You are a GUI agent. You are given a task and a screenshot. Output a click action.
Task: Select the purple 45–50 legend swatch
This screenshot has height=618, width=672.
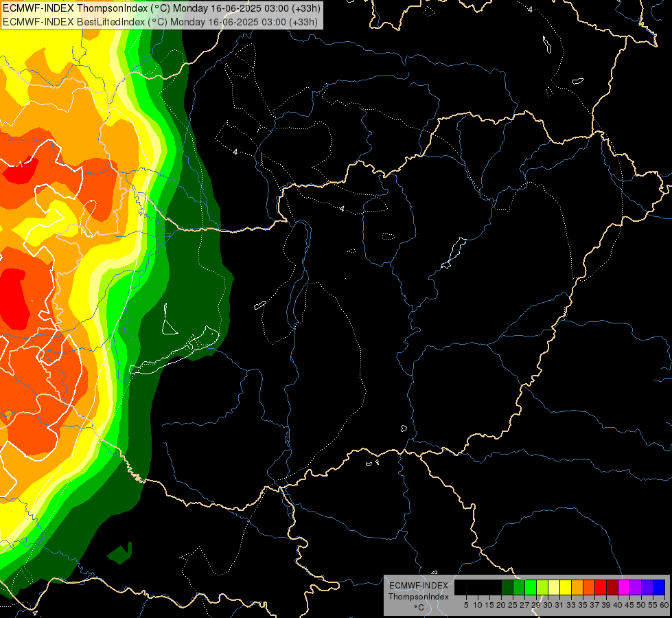636,587
